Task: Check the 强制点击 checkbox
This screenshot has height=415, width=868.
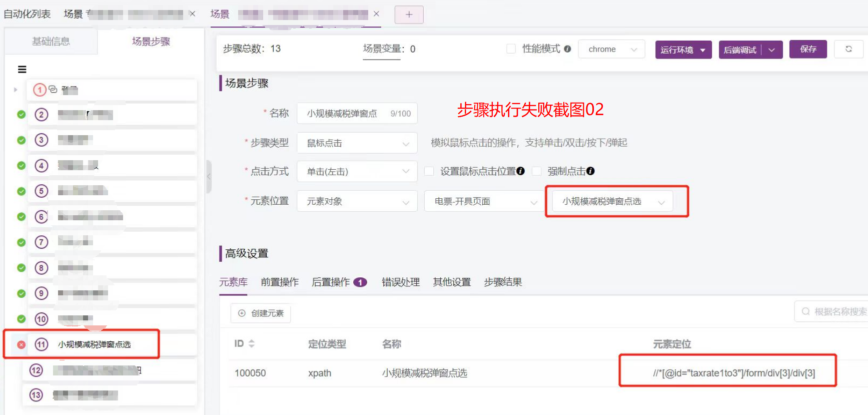Action: 537,171
